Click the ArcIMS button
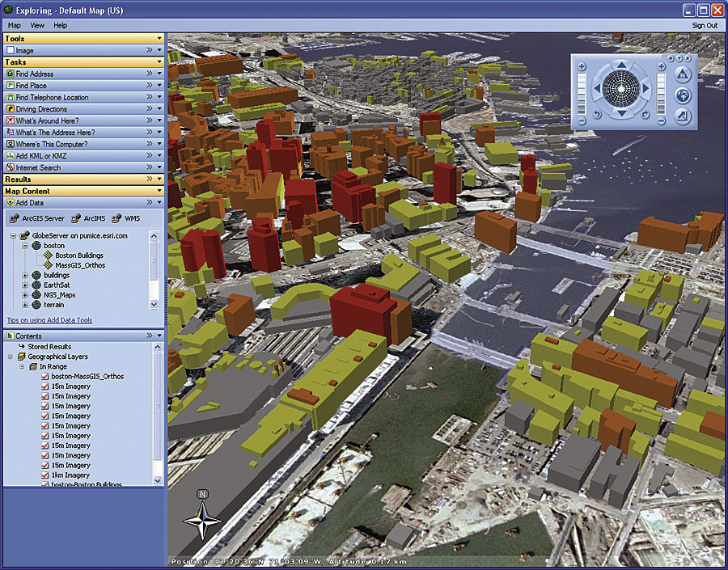Image resolution: width=728 pixels, height=570 pixels. 88,218
